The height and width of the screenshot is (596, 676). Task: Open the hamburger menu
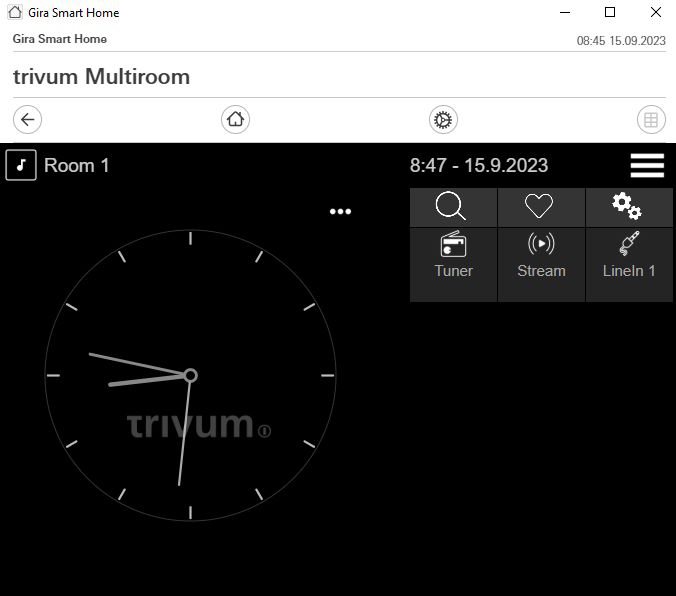(647, 166)
